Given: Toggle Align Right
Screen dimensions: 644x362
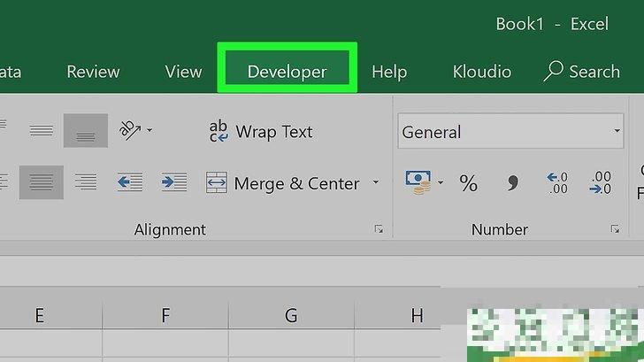Looking at the screenshot, I should point(86,182).
